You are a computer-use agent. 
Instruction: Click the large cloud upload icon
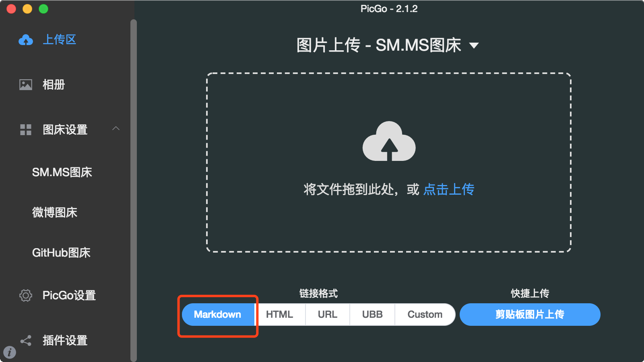click(389, 141)
